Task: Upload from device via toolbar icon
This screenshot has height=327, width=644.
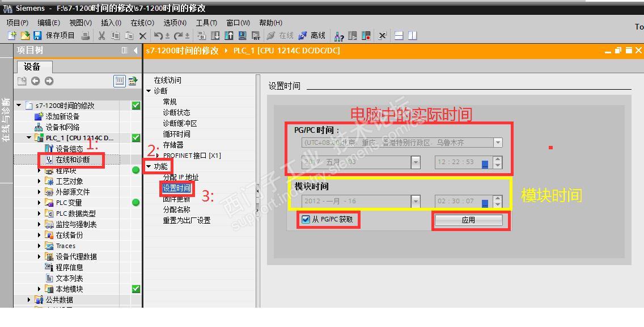Action: click(229, 36)
